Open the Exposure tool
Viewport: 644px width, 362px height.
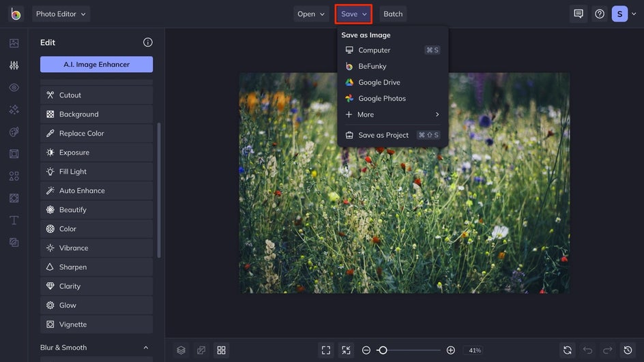click(96, 152)
